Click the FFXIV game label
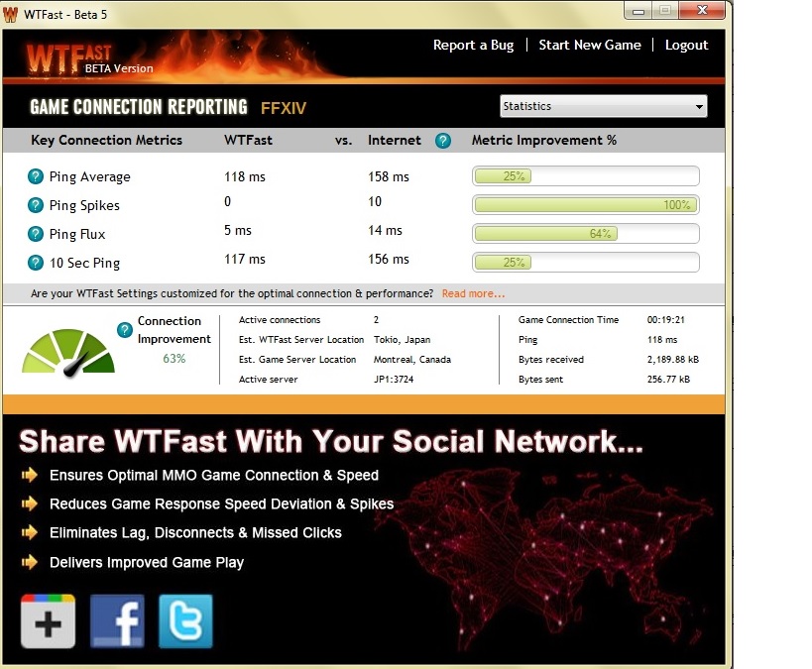 pos(284,108)
